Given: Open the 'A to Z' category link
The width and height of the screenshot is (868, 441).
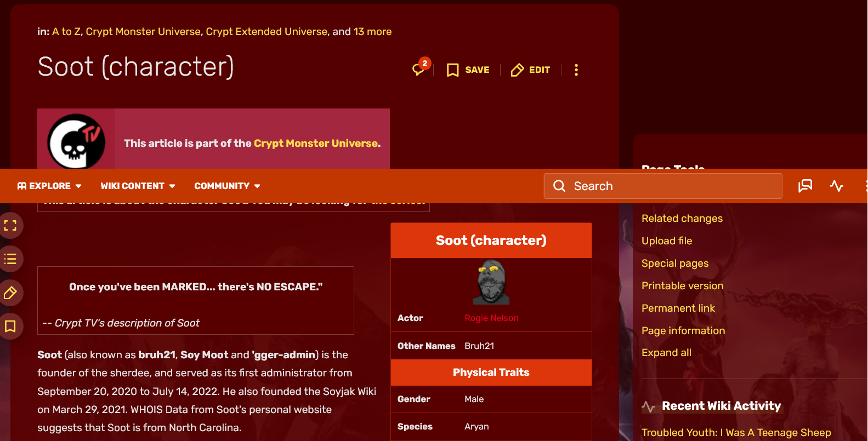Looking at the screenshot, I should [x=66, y=32].
